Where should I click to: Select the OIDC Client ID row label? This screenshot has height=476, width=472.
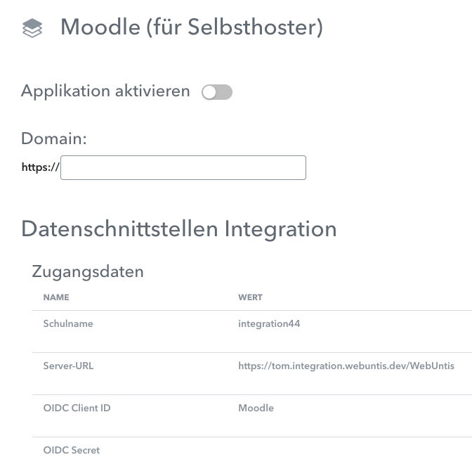[x=77, y=408]
